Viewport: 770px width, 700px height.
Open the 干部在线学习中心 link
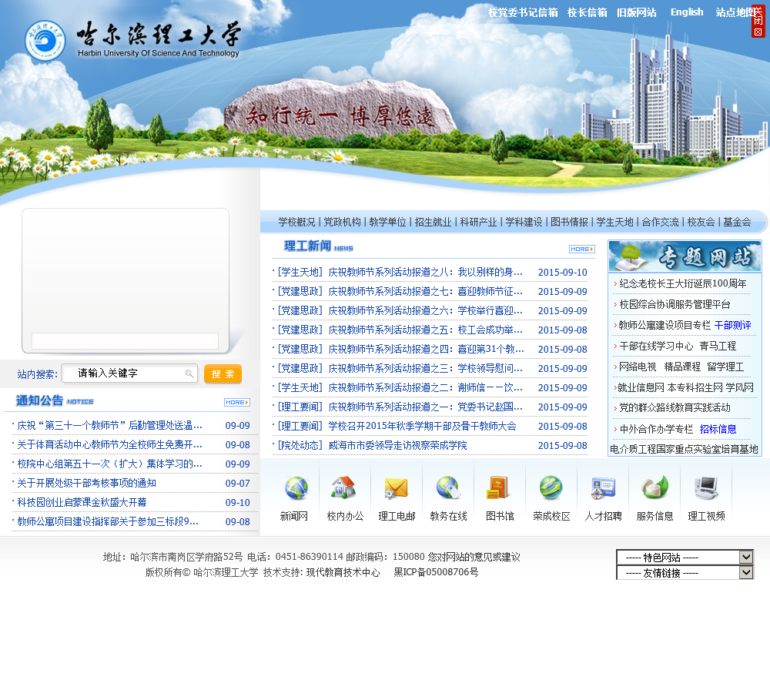(656, 346)
